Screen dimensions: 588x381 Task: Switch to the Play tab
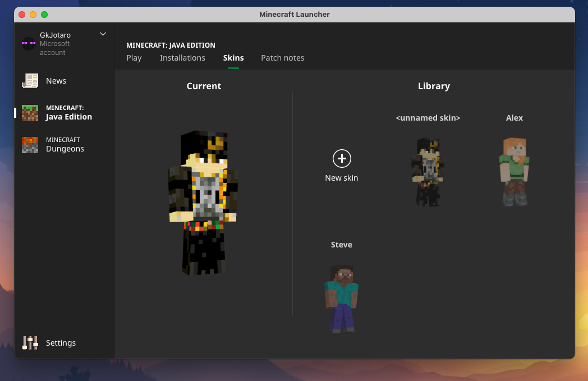pyautogui.click(x=134, y=58)
